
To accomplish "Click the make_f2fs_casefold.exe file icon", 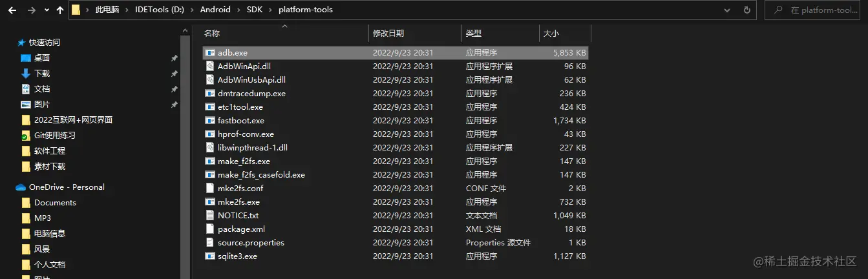I will pos(210,174).
